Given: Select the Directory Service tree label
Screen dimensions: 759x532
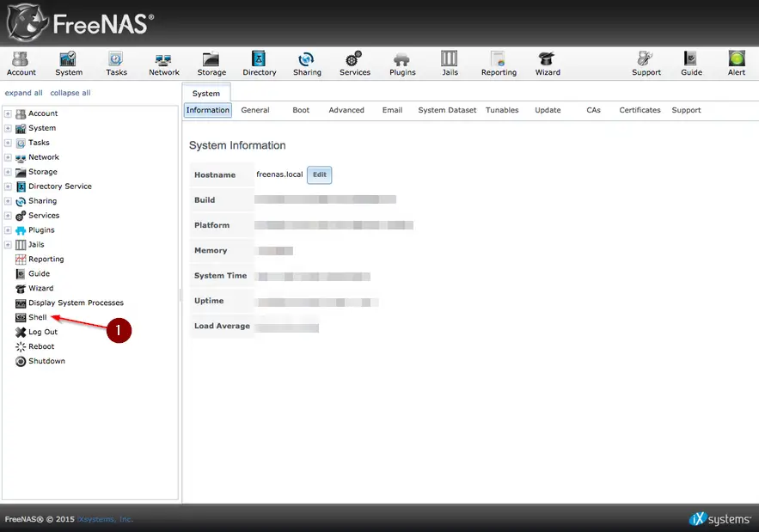Looking at the screenshot, I should pos(60,187).
